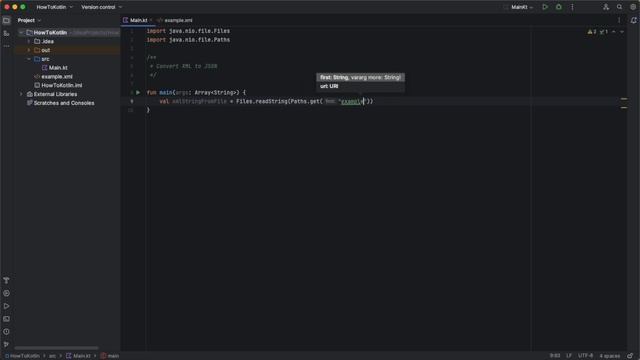640x360 pixels.
Task: Select the out folder row
Action: 67,50
